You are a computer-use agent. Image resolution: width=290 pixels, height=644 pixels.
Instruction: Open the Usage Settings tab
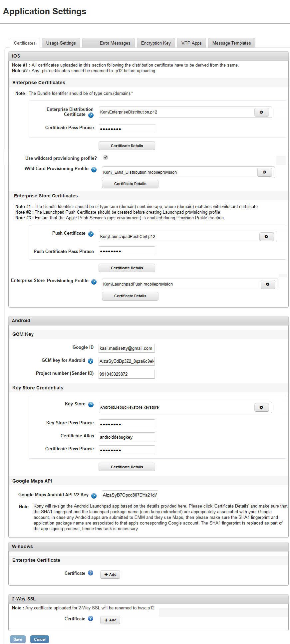pyautogui.click(x=61, y=43)
